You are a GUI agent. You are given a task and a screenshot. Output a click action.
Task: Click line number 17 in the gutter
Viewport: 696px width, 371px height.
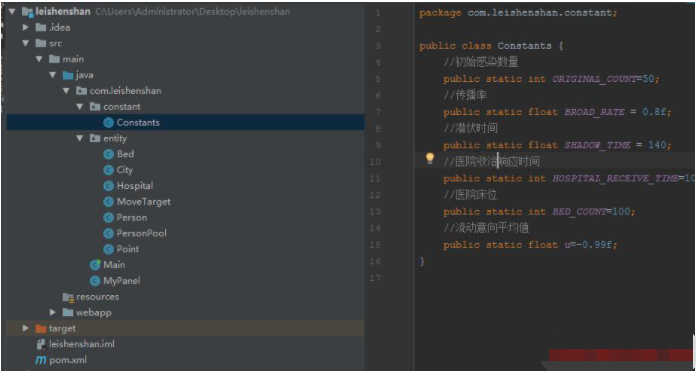[x=375, y=278]
